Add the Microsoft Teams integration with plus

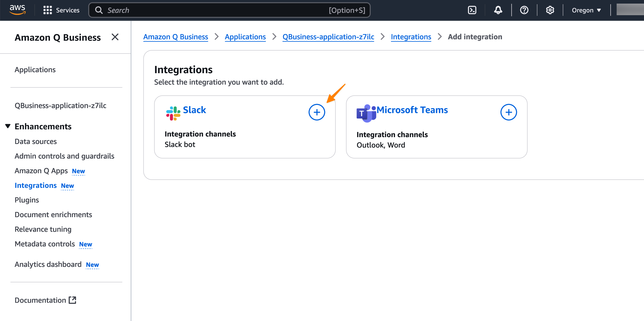(x=508, y=112)
